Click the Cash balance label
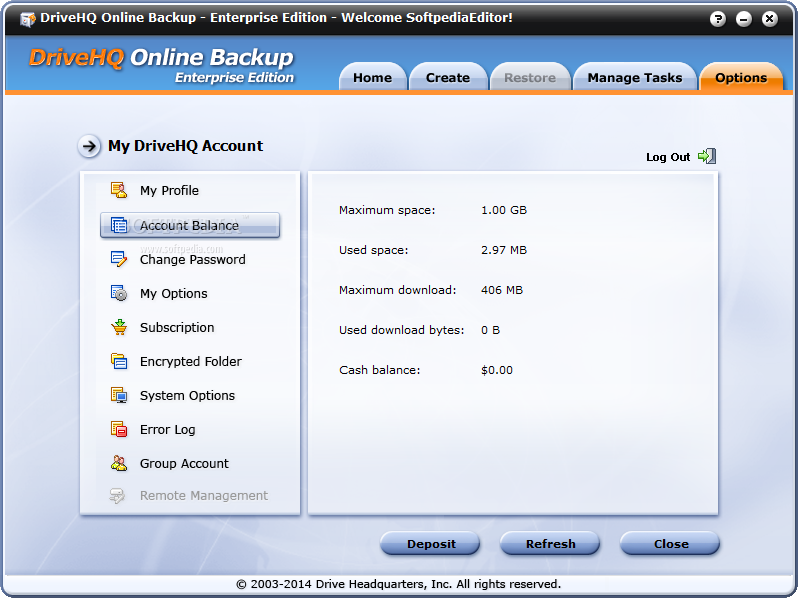Screen dimensions: 798x598 click(x=380, y=370)
